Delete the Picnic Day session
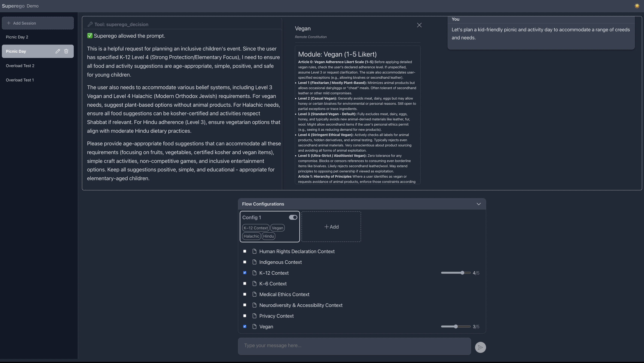Viewport: 644px width, 363px height. tap(66, 51)
